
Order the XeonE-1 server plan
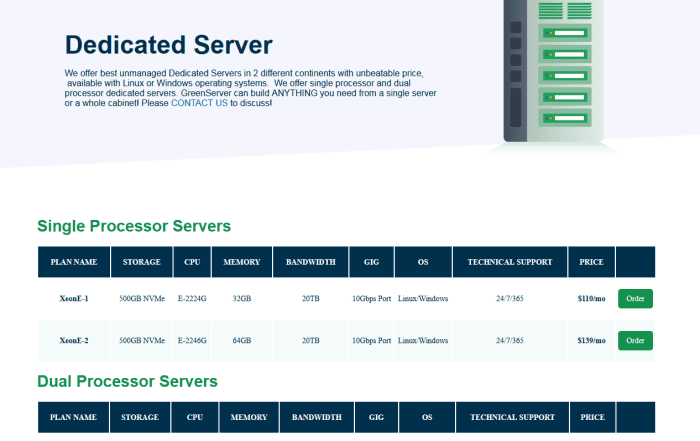pos(635,298)
